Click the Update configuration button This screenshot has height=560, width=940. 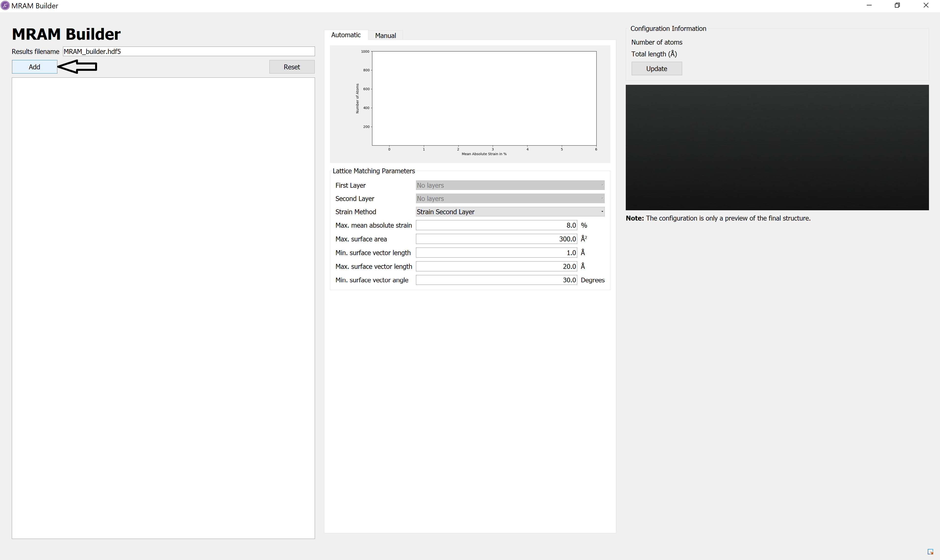[657, 69]
